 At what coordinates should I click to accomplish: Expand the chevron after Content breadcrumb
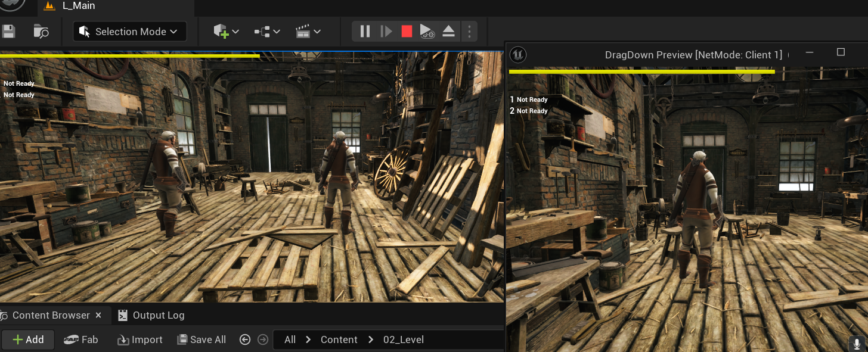[x=370, y=339]
